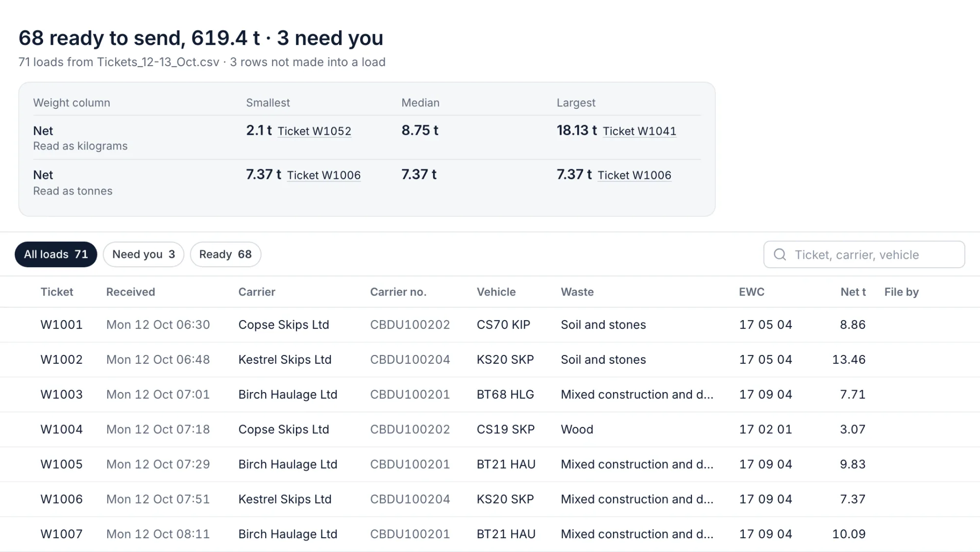The height and width of the screenshot is (552, 980).
Task: Click Copse Skips Ltd in row W1001
Action: coord(284,325)
